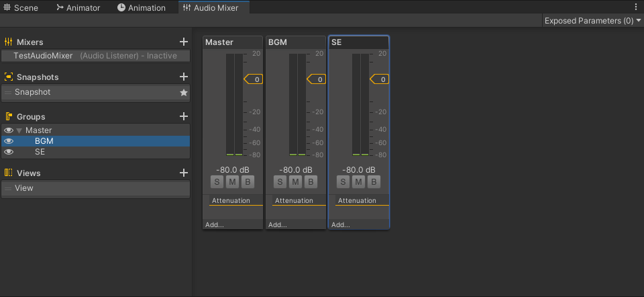Select the Attenuation effect on SE strip

(x=362, y=201)
